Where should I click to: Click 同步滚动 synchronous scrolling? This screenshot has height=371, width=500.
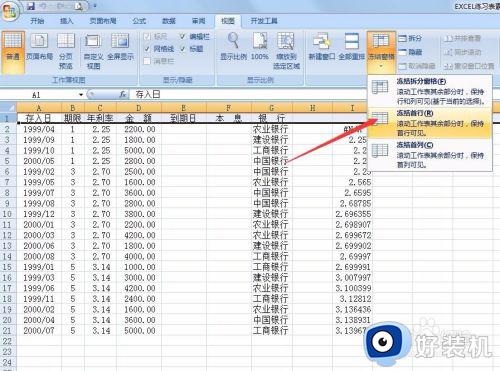(x=462, y=52)
